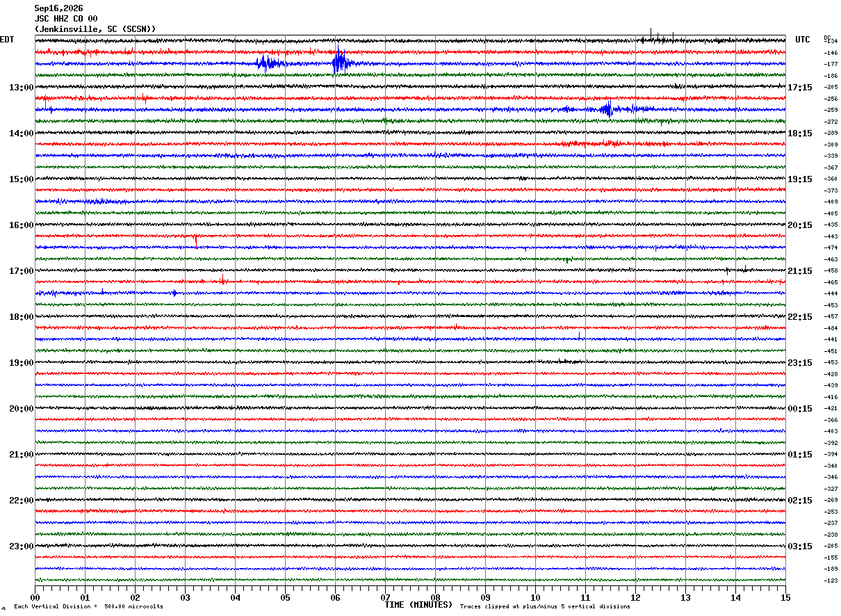The height and width of the screenshot is (616, 841).
Task: Click the EDT timezone label
Action: (7, 40)
